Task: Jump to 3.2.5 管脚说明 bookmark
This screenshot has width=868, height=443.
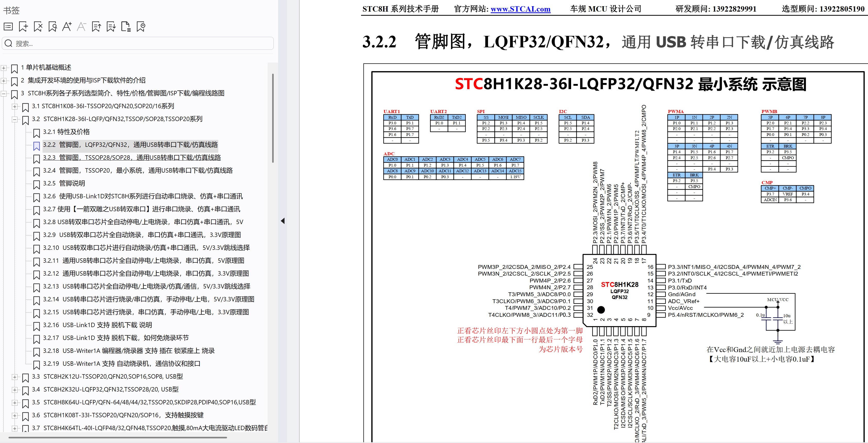Action: (x=64, y=183)
